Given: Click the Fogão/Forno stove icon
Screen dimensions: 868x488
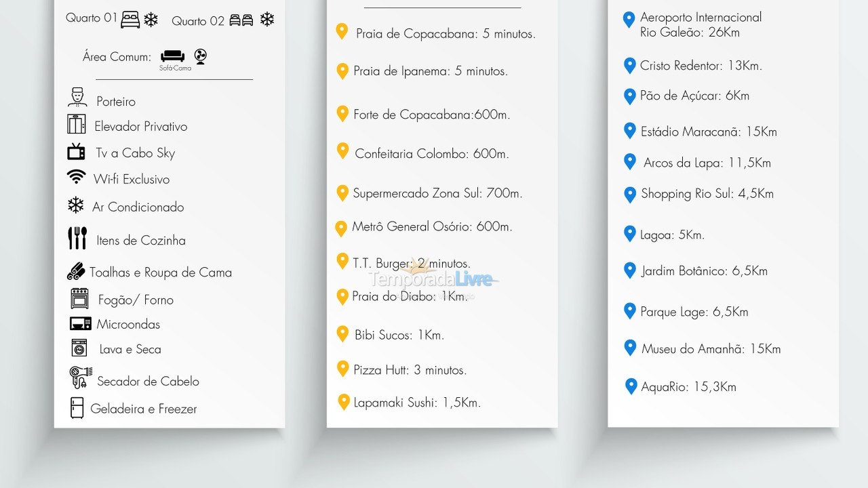Looking at the screenshot, I should (x=79, y=298).
